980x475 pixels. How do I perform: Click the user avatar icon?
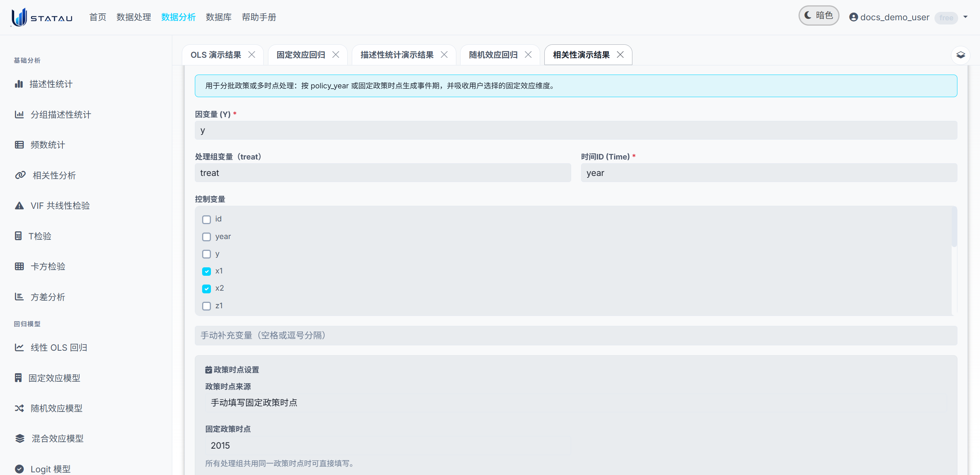pos(853,17)
